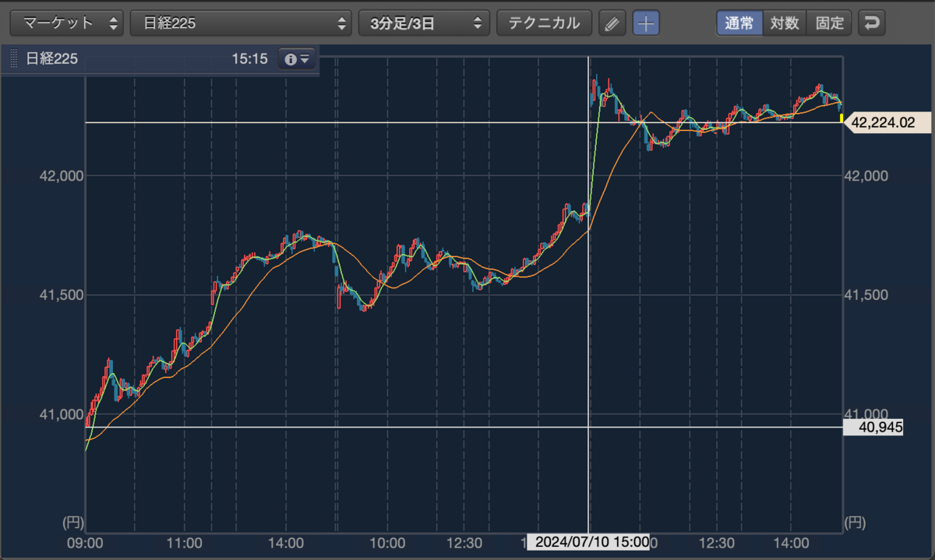Screen dimensions: 935x560
Task: Select the pencil drawing tool
Action: (612, 23)
